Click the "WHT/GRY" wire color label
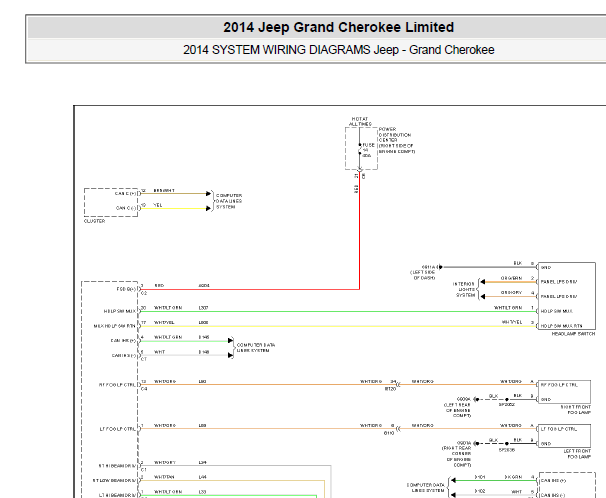 165,462
